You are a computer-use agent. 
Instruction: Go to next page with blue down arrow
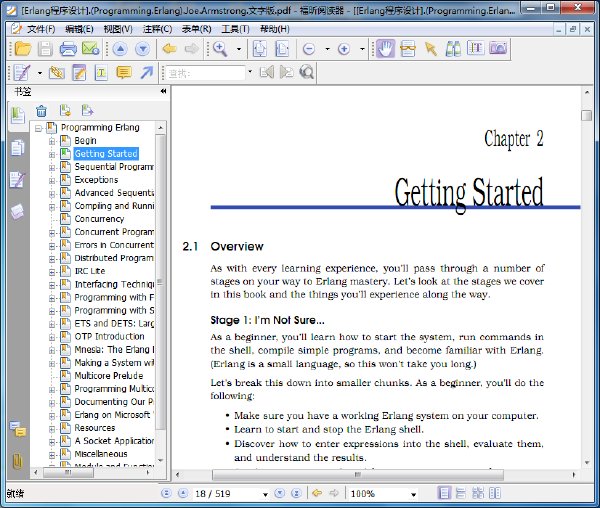pos(142,49)
